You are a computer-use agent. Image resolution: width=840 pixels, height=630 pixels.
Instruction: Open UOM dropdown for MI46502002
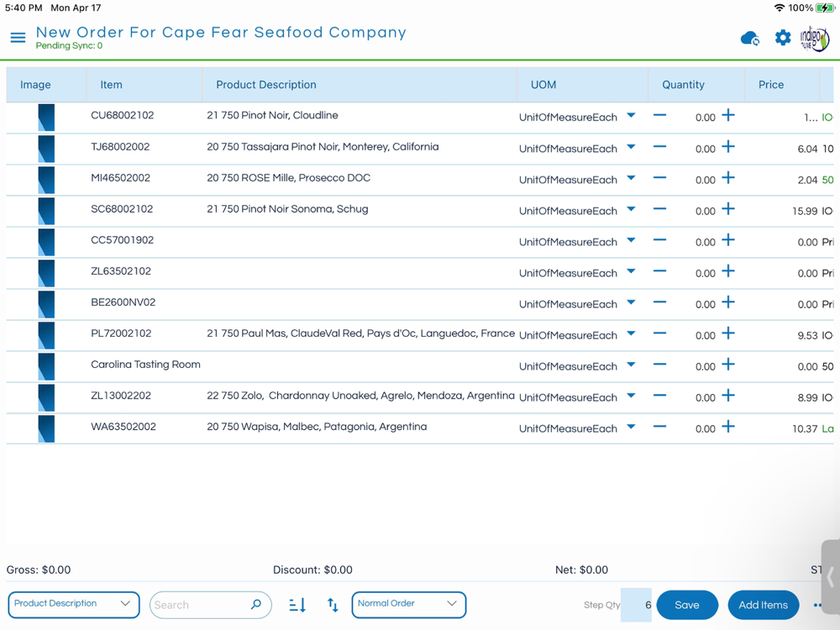631,177
